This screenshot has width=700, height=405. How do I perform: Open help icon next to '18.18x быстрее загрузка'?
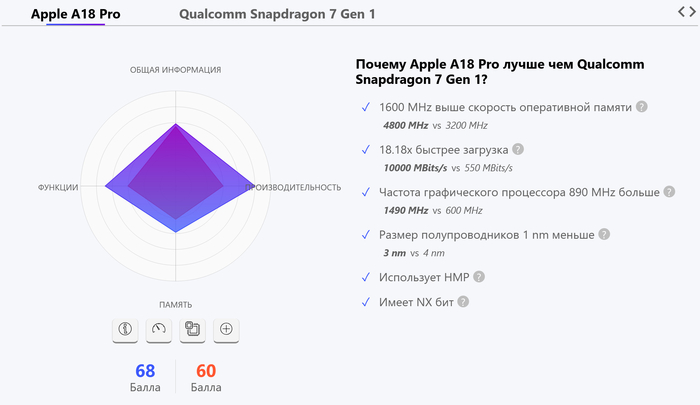point(518,149)
